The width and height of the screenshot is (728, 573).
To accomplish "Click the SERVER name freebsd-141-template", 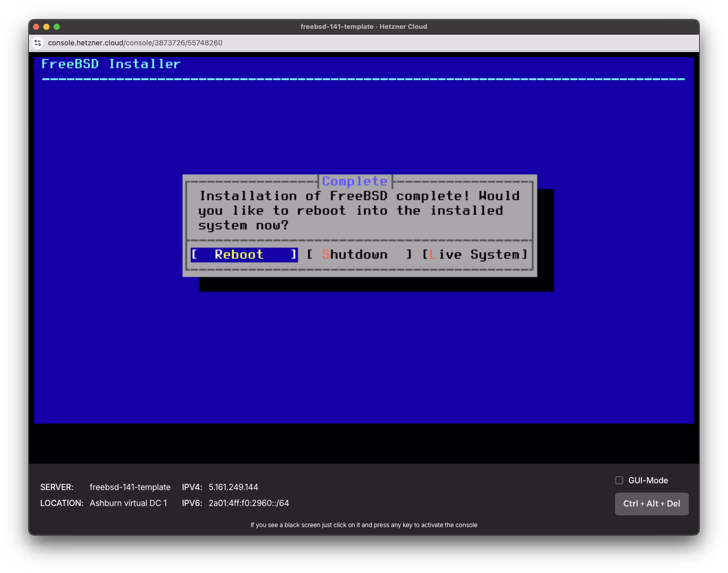I will point(130,487).
